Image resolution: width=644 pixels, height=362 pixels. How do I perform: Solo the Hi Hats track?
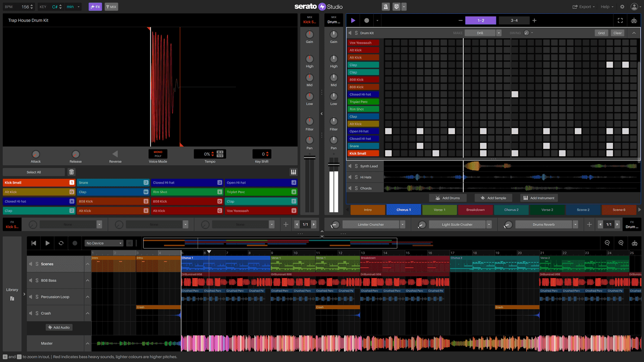pos(356,177)
